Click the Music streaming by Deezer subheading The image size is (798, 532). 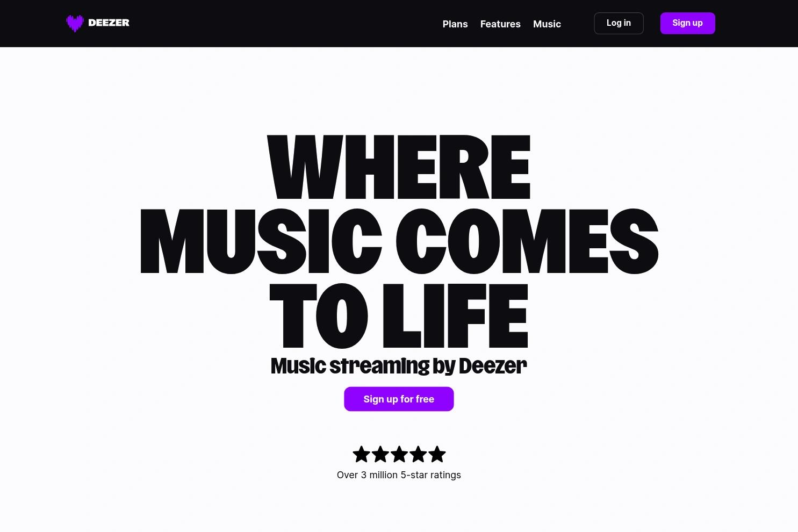pyautogui.click(x=399, y=365)
